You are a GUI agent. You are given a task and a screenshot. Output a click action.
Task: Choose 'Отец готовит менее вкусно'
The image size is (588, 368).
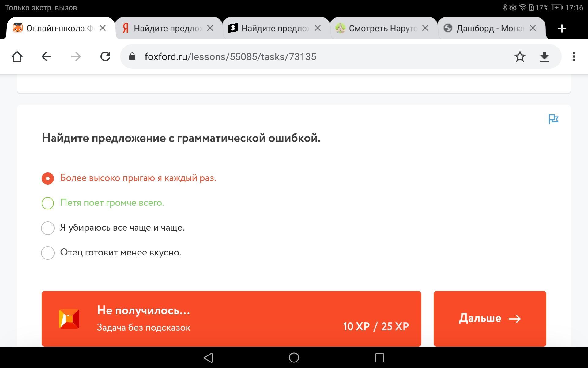pyautogui.click(x=111, y=253)
